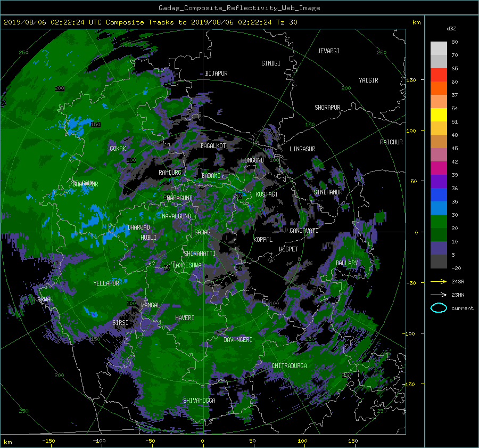This screenshot has height=448, width=479.
Task: Click the SINDHANUR city label
Action: coord(328,192)
